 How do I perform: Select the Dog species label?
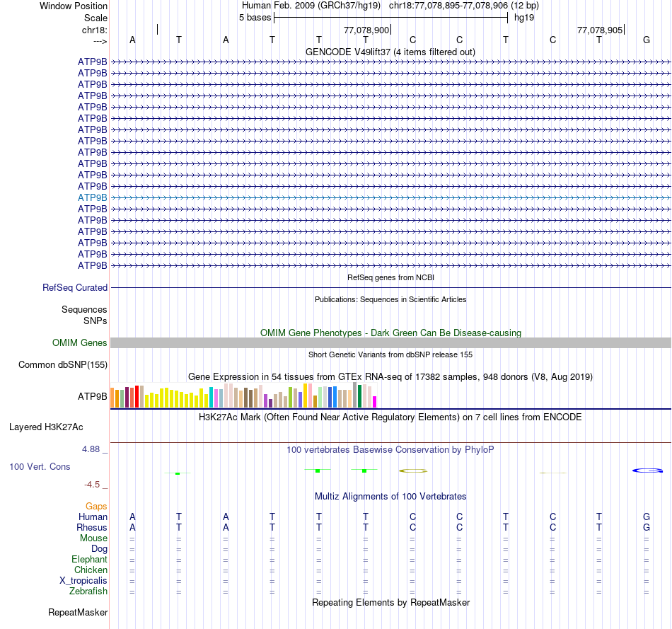click(x=99, y=549)
